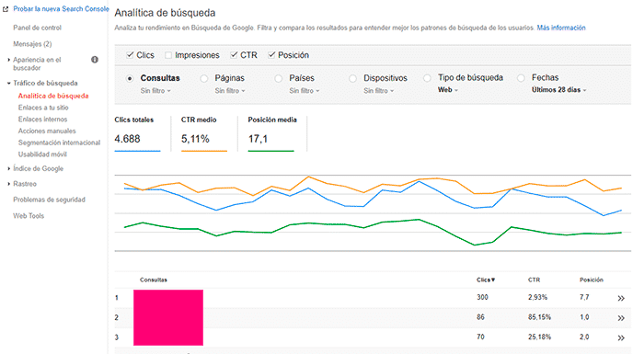Open Problemas de seguridad in sidebar
Image resolution: width=644 pixels, height=354 pixels.
tap(49, 200)
